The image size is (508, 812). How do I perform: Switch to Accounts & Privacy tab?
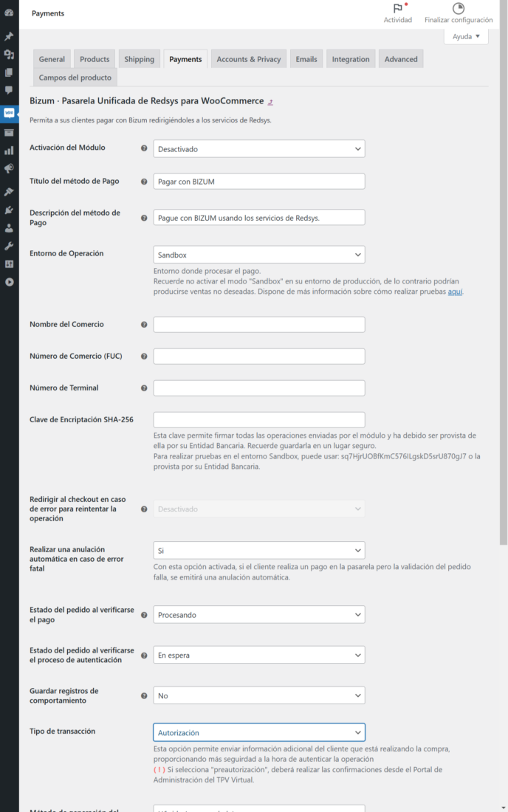point(248,59)
